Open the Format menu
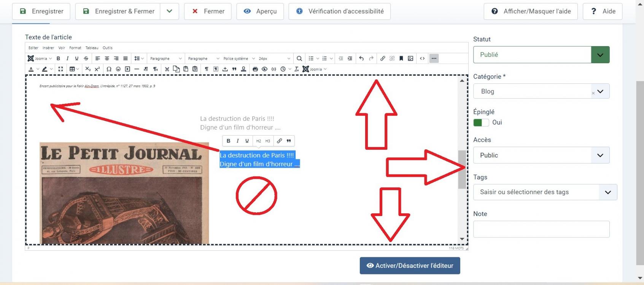This screenshot has height=285, width=644. [x=75, y=48]
